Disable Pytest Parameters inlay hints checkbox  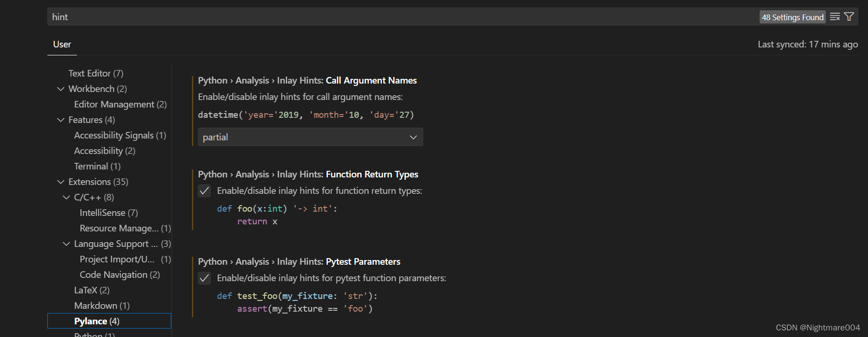205,278
